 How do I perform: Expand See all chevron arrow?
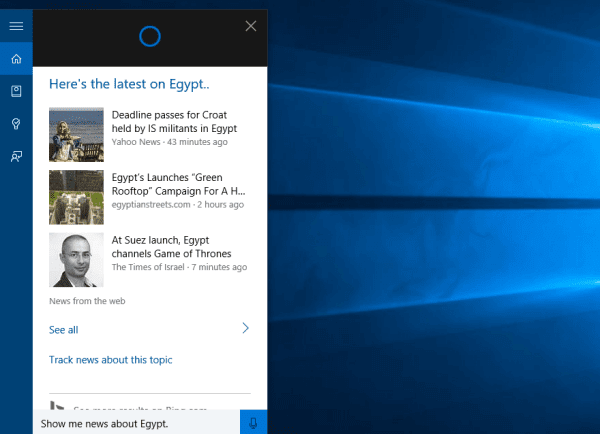coord(246,328)
